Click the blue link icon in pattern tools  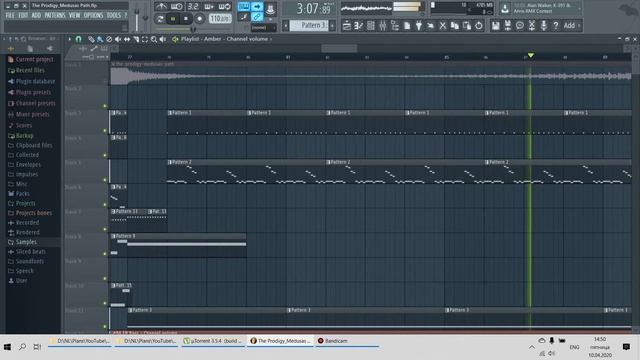pyautogui.click(x=257, y=17)
